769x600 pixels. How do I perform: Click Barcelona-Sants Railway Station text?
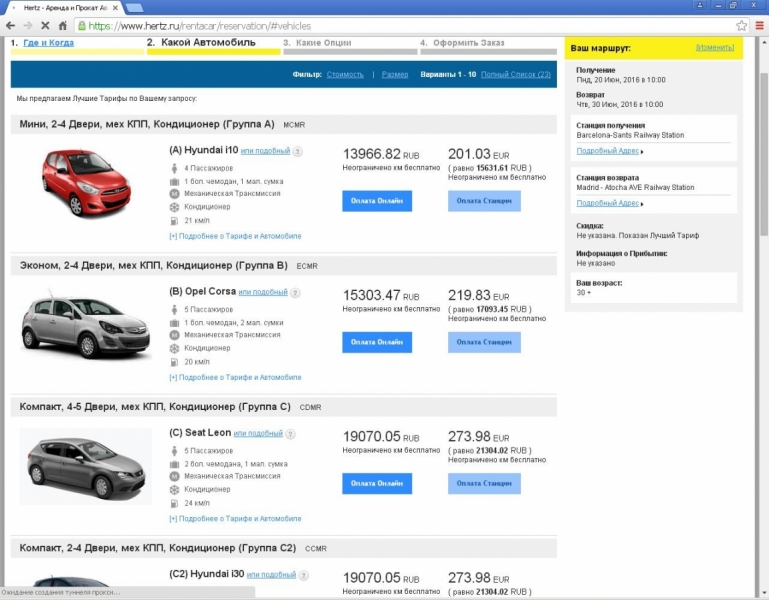(630, 135)
